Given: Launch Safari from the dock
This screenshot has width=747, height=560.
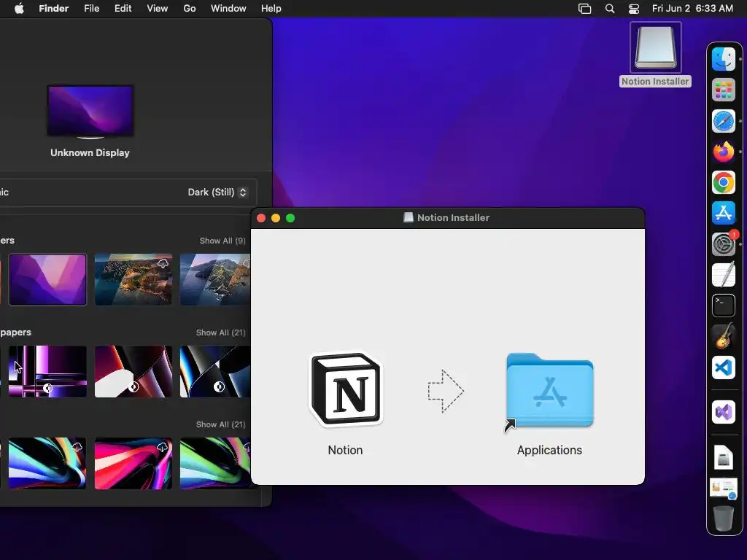Looking at the screenshot, I should 723,121.
